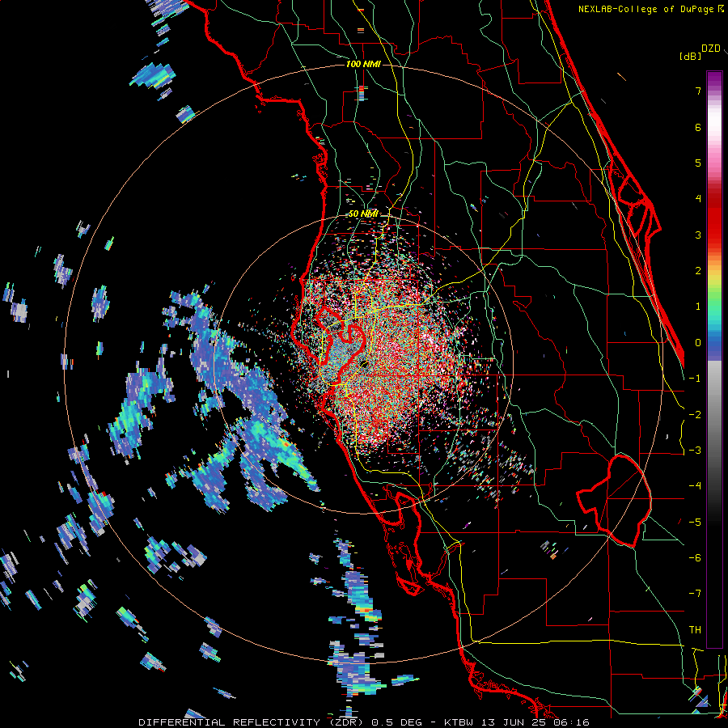
Task: Click the TH threshold label on scale
Action: point(695,630)
